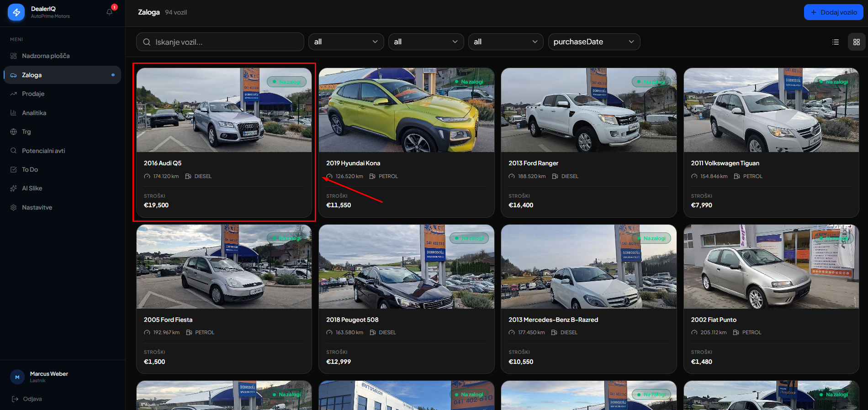Image resolution: width=868 pixels, height=410 pixels.
Task: Go to Prodaje menu item
Action: (x=33, y=94)
